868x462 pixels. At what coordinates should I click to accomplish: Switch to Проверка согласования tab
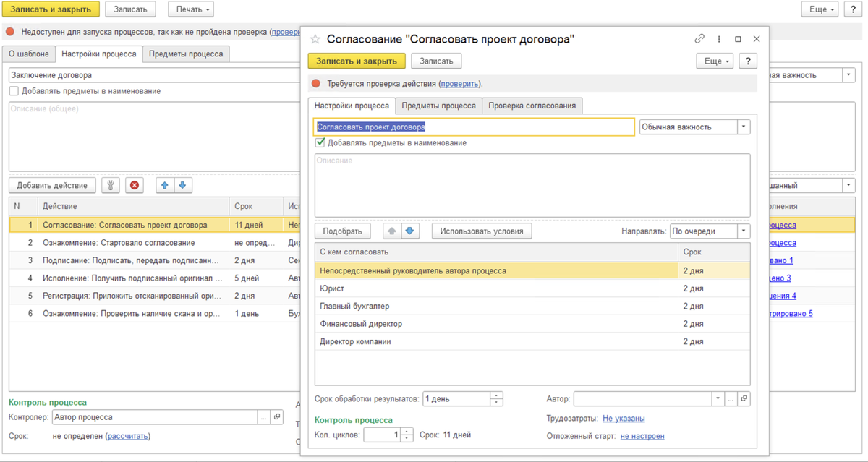[532, 106]
